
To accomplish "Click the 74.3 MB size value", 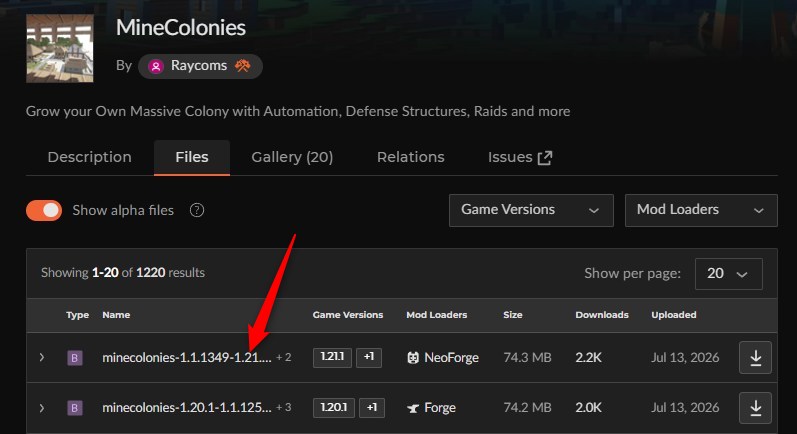I will pyautogui.click(x=527, y=358).
